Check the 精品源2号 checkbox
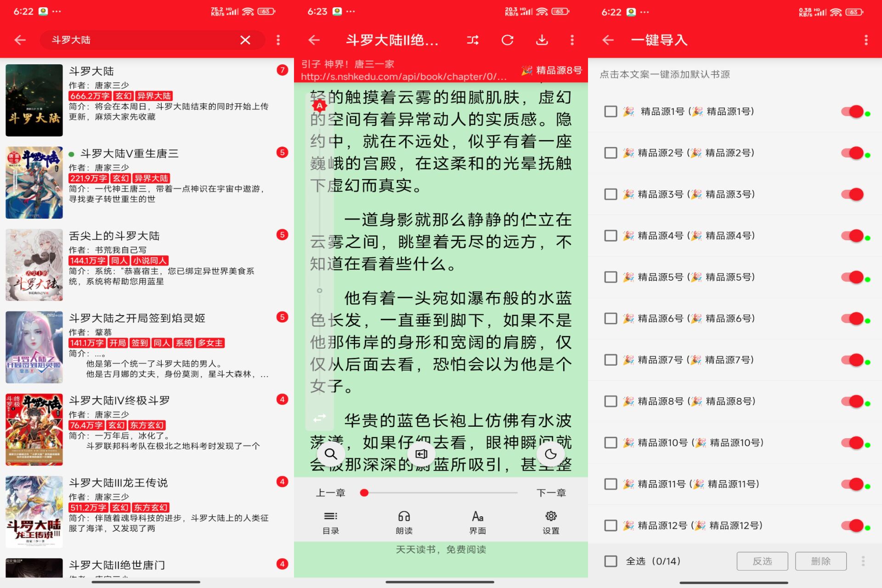This screenshot has width=882, height=588. pos(611,153)
